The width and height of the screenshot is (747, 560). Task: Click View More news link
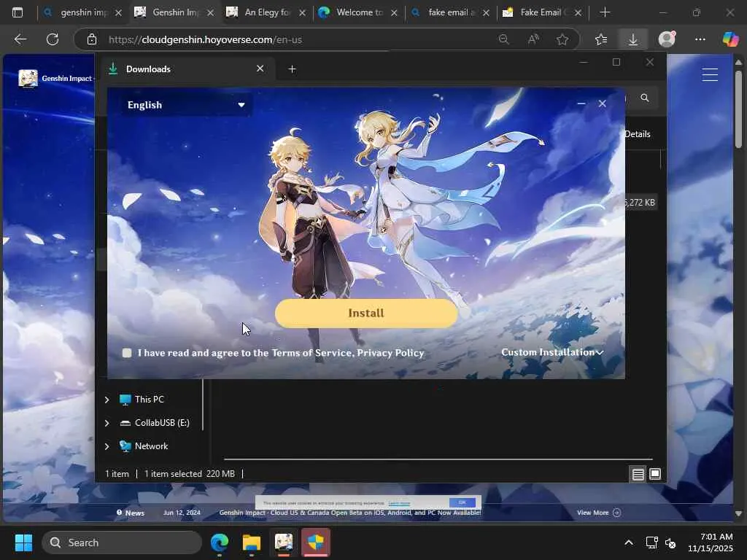(x=599, y=513)
